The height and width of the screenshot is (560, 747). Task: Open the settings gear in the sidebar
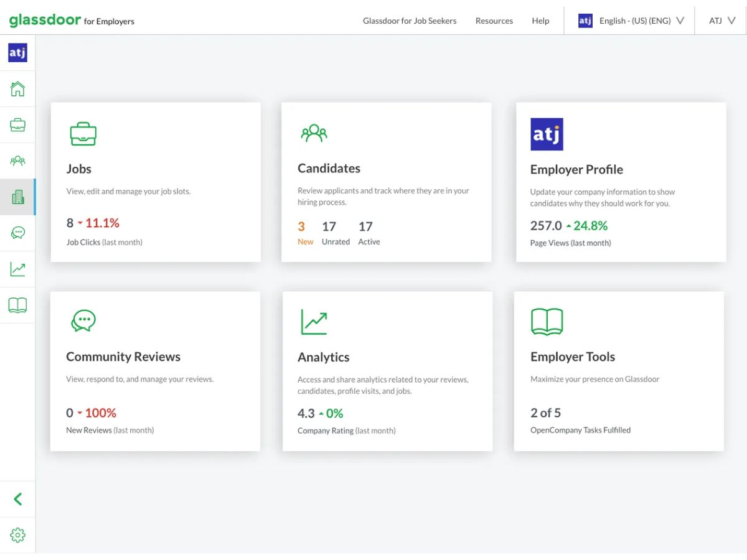pyautogui.click(x=17, y=535)
